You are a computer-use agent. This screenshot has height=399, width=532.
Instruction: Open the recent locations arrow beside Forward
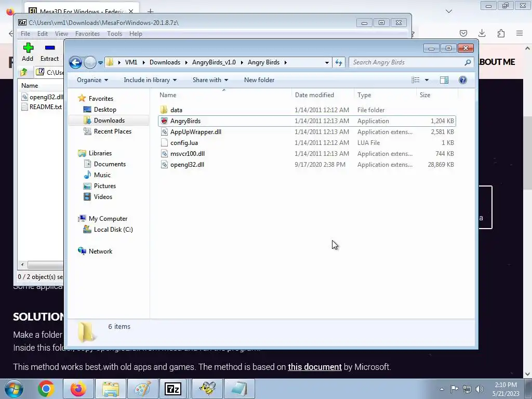tap(100, 63)
